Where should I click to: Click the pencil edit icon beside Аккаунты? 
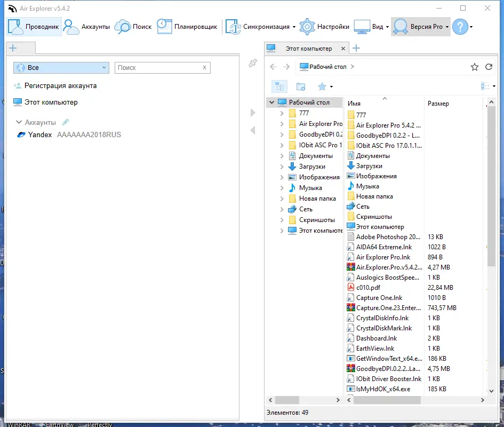[66, 122]
